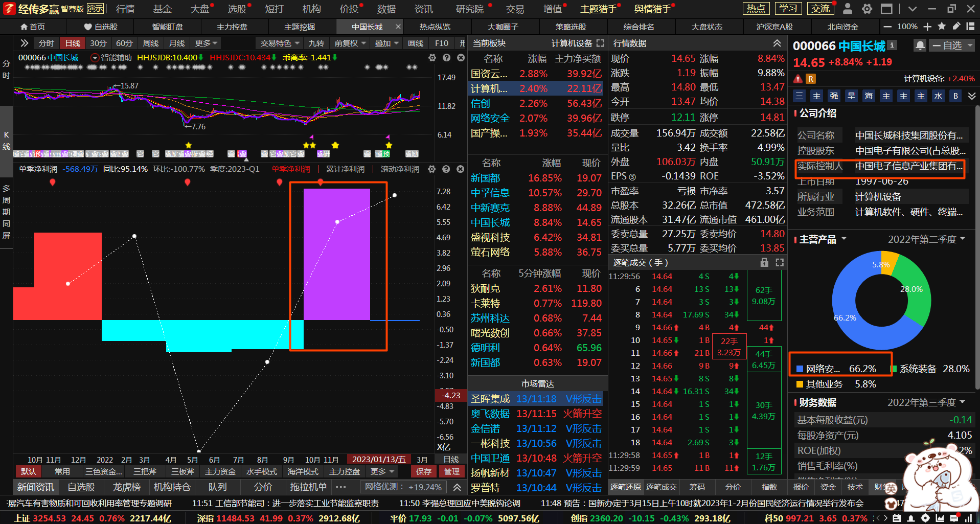Click the home icon on 首页 tab
The height and width of the screenshot is (524, 980).
24,27
